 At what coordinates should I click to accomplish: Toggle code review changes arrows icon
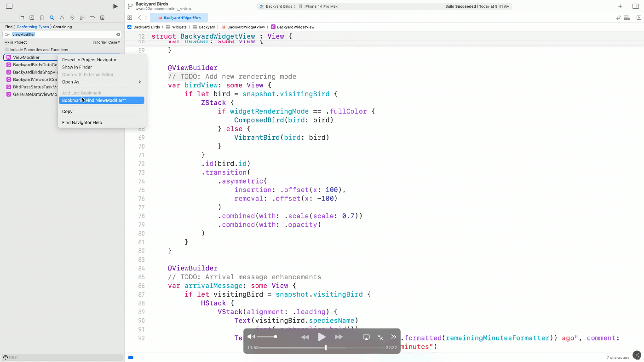click(619, 17)
